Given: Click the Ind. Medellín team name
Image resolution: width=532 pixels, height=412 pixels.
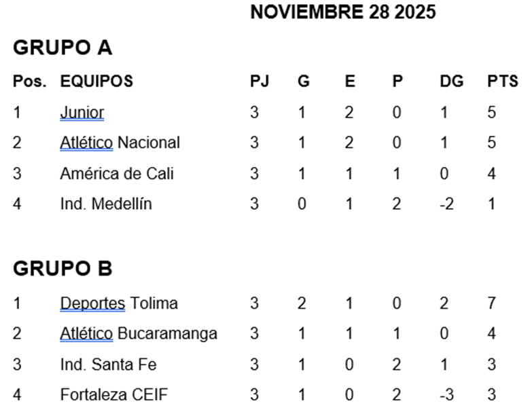Looking at the screenshot, I should click(x=105, y=204).
